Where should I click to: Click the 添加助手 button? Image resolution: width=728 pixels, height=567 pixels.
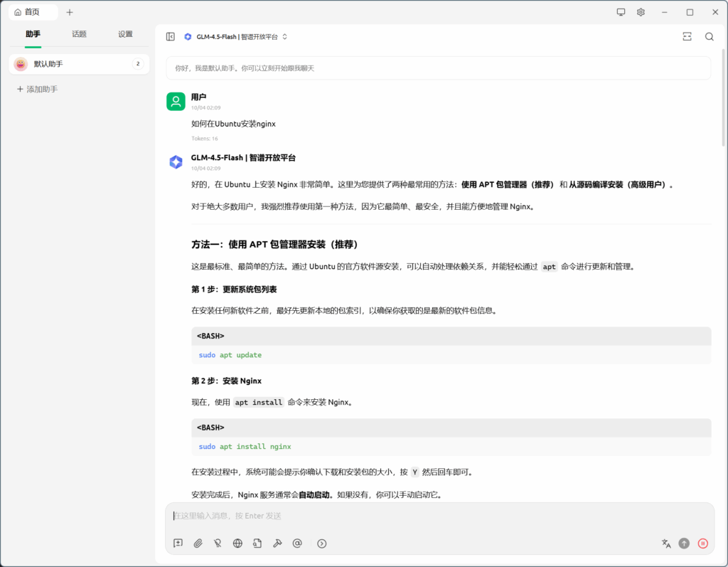pos(37,90)
